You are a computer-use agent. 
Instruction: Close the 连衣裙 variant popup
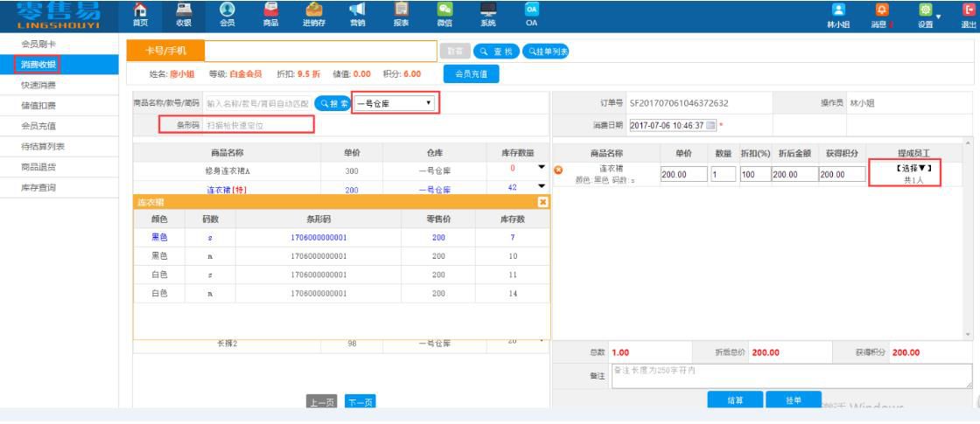[542, 202]
